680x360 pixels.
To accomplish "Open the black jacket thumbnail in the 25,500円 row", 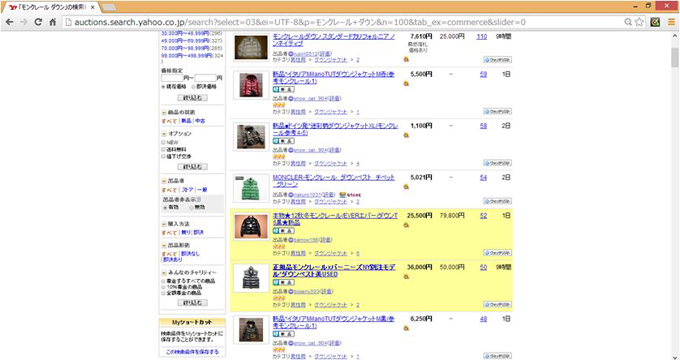I will (251, 226).
